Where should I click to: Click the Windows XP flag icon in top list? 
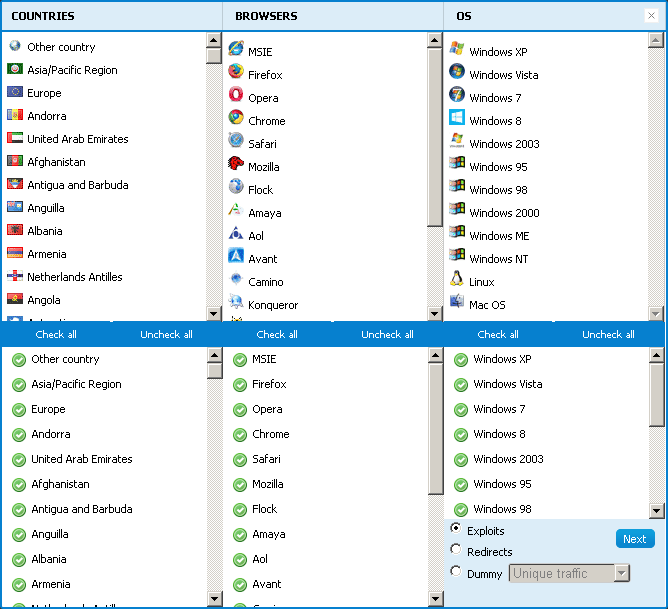pyautogui.click(x=457, y=48)
